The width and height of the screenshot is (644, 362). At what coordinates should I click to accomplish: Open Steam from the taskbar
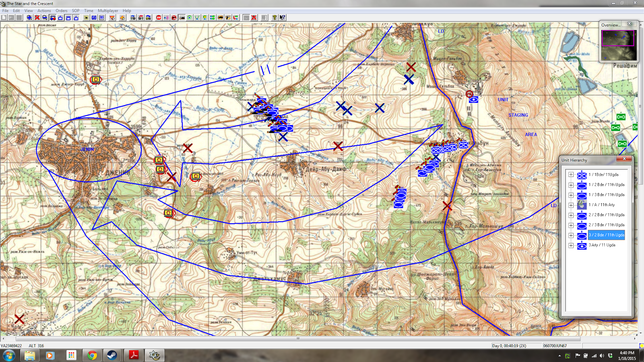pos(112,355)
